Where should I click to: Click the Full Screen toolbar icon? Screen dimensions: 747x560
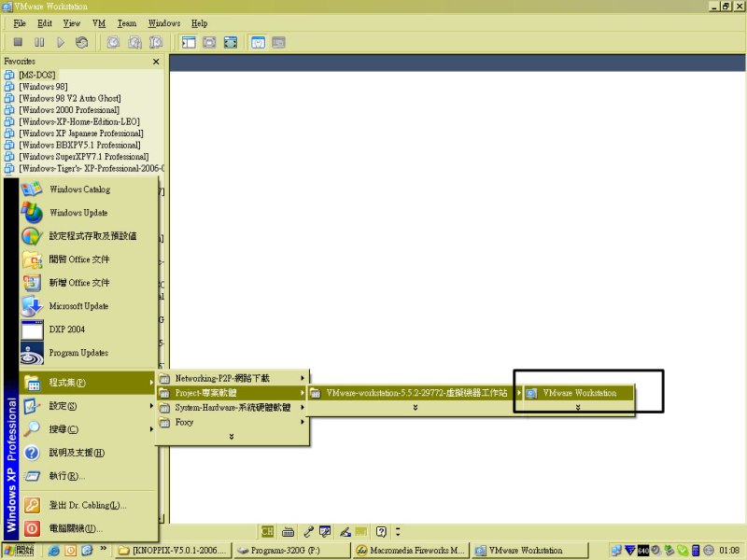pyautogui.click(x=209, y=42)
